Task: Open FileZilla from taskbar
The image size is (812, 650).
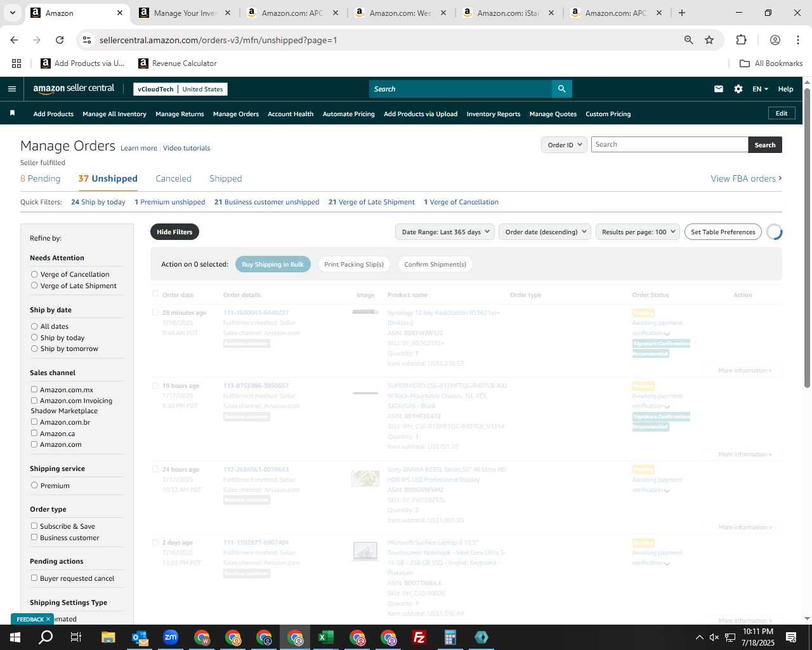Action: (419, 637)
